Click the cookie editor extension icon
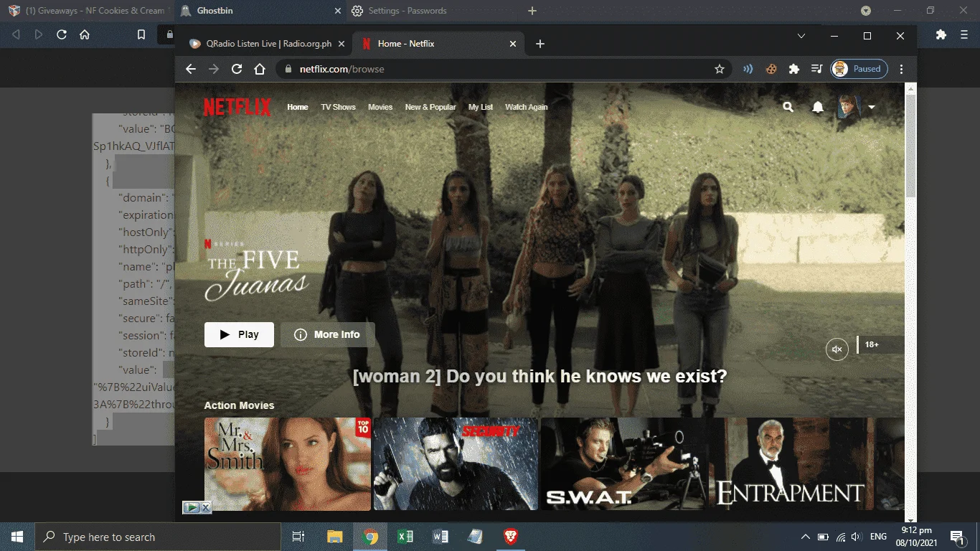This screenshot has width=980, height=551. pyautogui.click(x=771, y=69)
